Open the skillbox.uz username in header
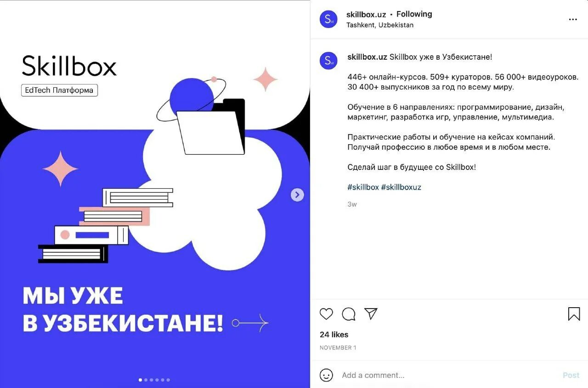This screenshot has height=388, width=588. pos(366,14)
